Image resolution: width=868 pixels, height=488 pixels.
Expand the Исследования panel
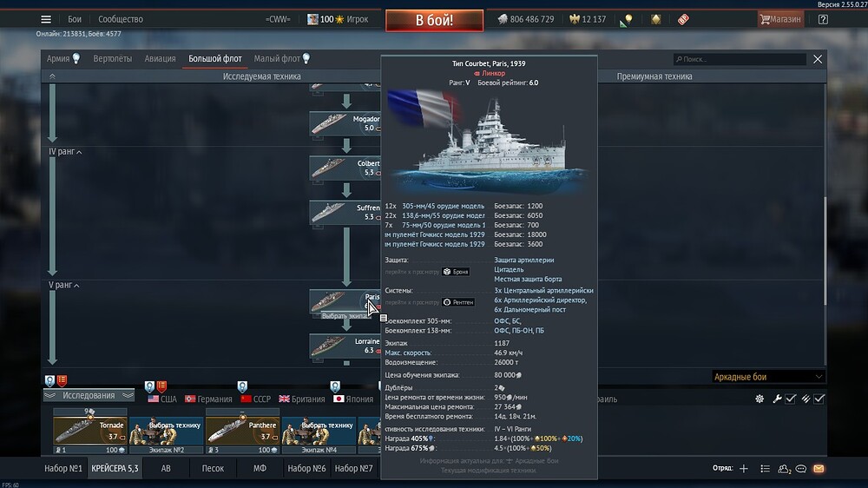89,395
